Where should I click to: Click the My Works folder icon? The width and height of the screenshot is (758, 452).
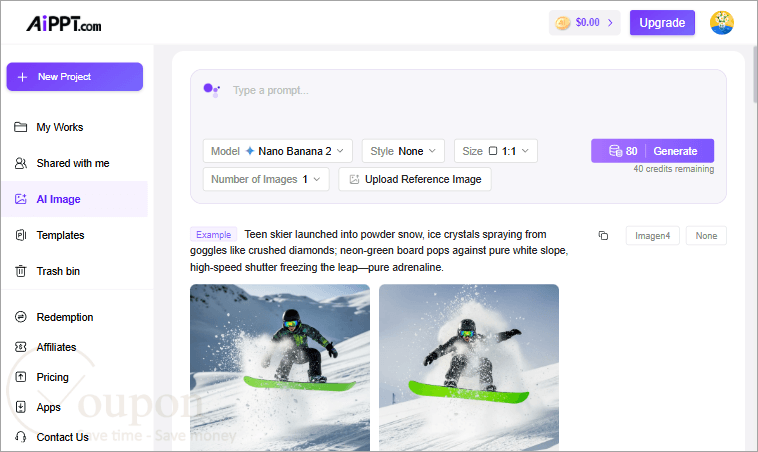(x=20, y=127)
